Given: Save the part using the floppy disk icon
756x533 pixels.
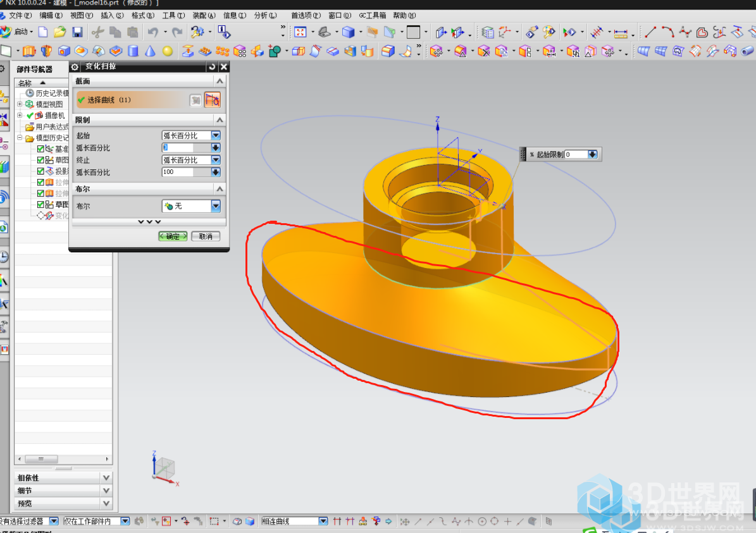Looking at the screenshot, I should coord(77,32).
